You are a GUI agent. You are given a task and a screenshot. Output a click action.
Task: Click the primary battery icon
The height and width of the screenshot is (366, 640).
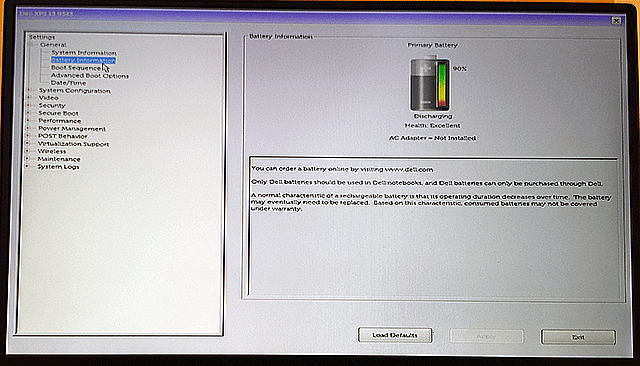(x=430, y=84)
